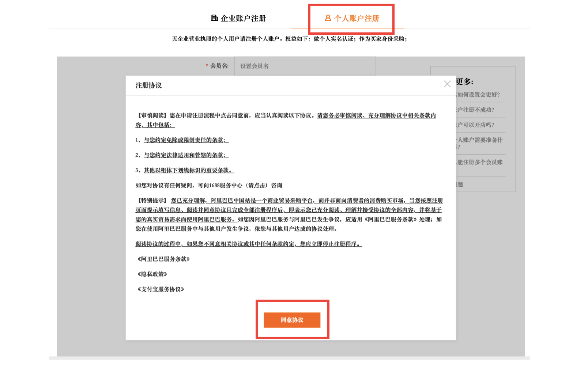
Task: Click 与您约定免除或限制责任的条款 text
Action: 186,140
